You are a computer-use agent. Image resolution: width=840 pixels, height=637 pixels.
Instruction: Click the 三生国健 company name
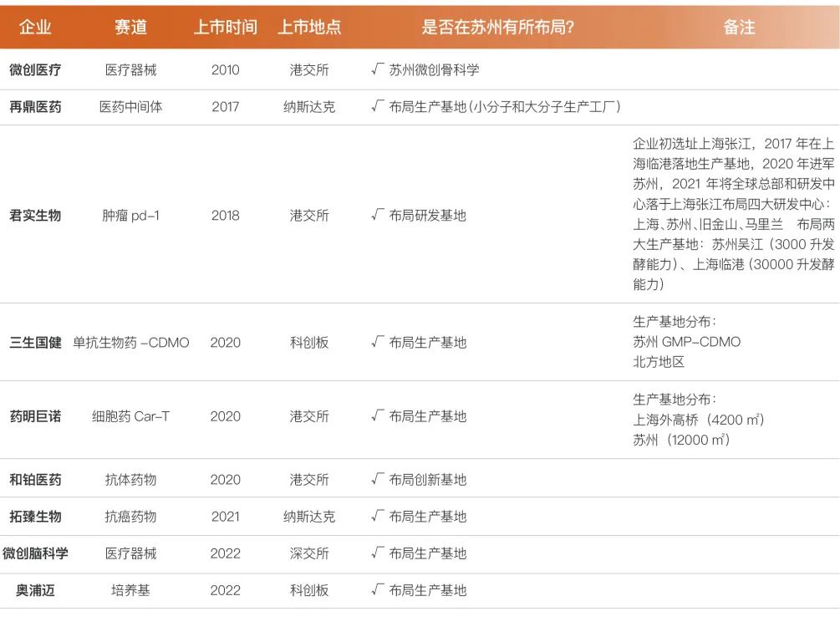[x=35, y=343]
